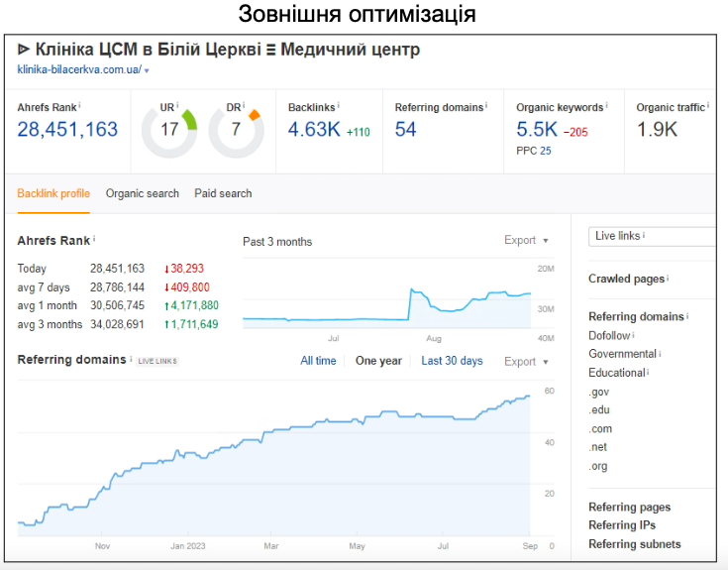This screenshot has height=570, width=728.
Task: Click the LIVE LINKS badge
Action: 157,362
